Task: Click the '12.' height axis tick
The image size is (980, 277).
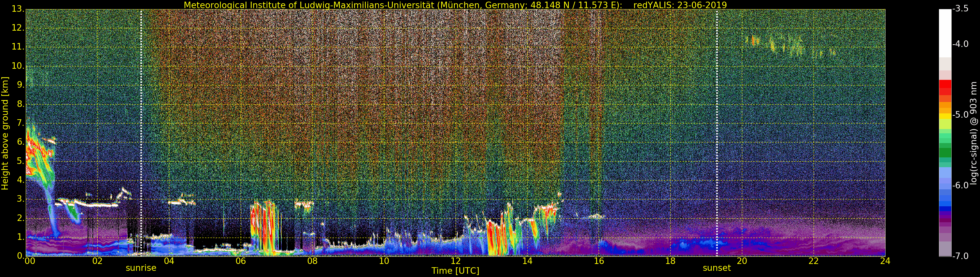Action: pyautogui.click(x=18, y=28)
